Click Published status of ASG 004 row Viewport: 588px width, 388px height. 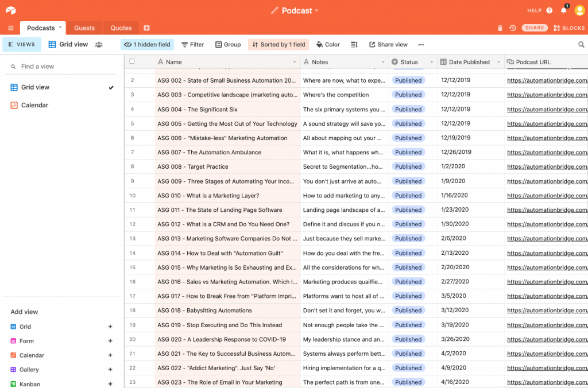tap(408, 110)
